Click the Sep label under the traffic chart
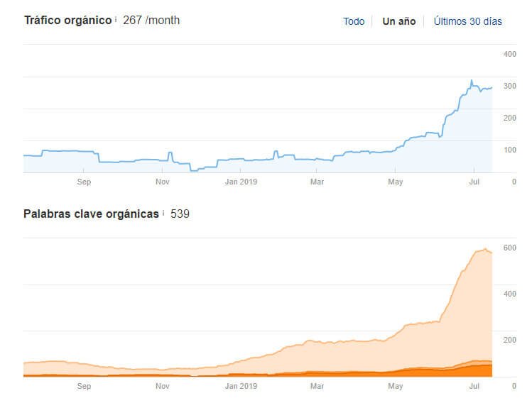 (x=84, y=182)
